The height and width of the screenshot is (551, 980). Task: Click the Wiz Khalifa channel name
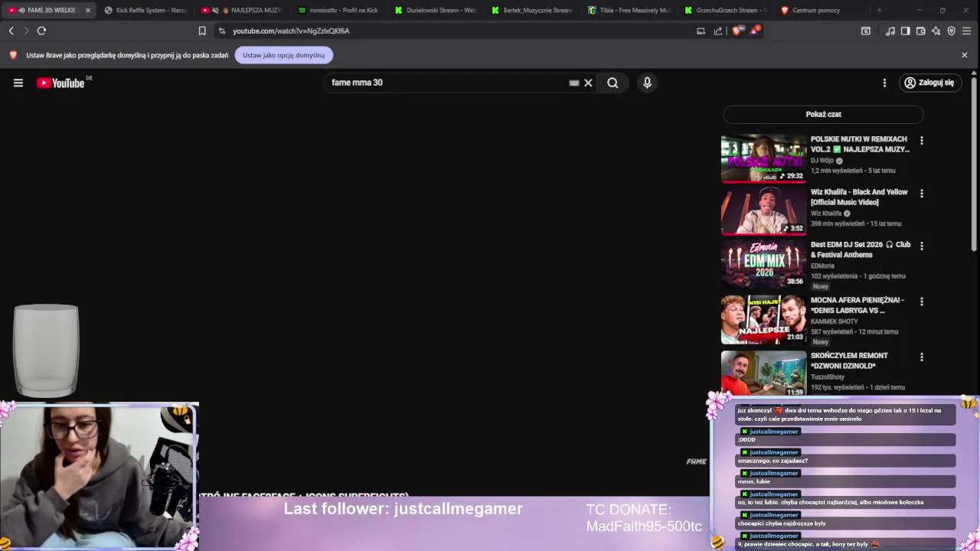point(826,214)
